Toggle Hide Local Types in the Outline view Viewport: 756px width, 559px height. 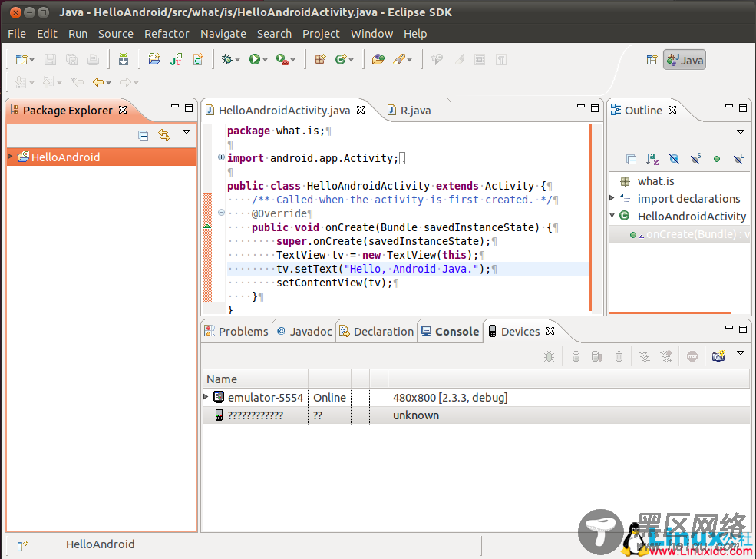[738, 159]
